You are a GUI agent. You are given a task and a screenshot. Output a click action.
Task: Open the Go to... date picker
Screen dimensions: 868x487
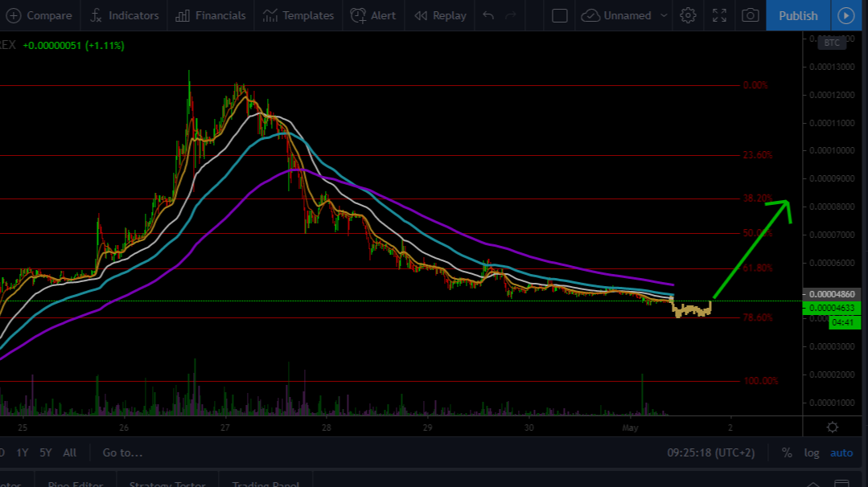tap(121, 452)
